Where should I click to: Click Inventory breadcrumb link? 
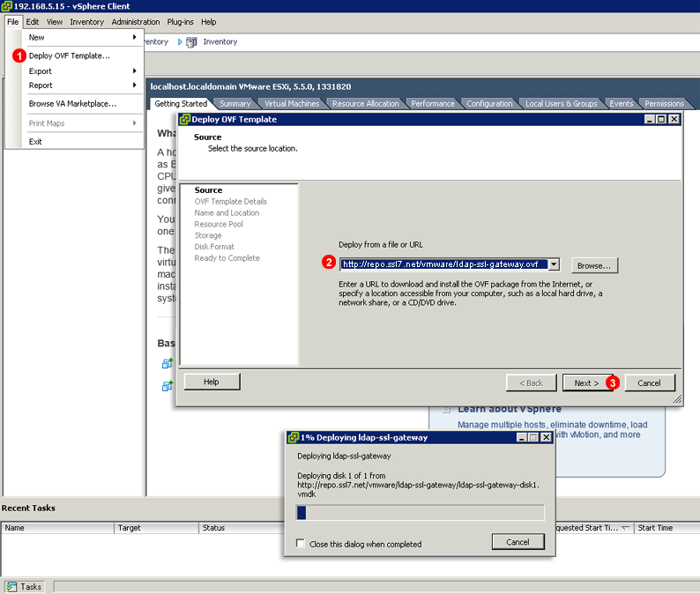[x=220, y=41]
